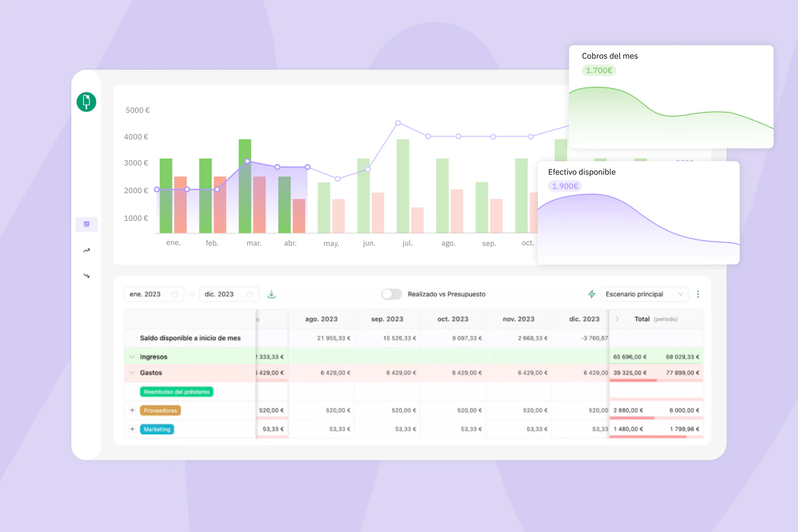Viewport: 798px width, 532px height.
Task: Click the green lightning bolt icon
Action: coord(592,294)
